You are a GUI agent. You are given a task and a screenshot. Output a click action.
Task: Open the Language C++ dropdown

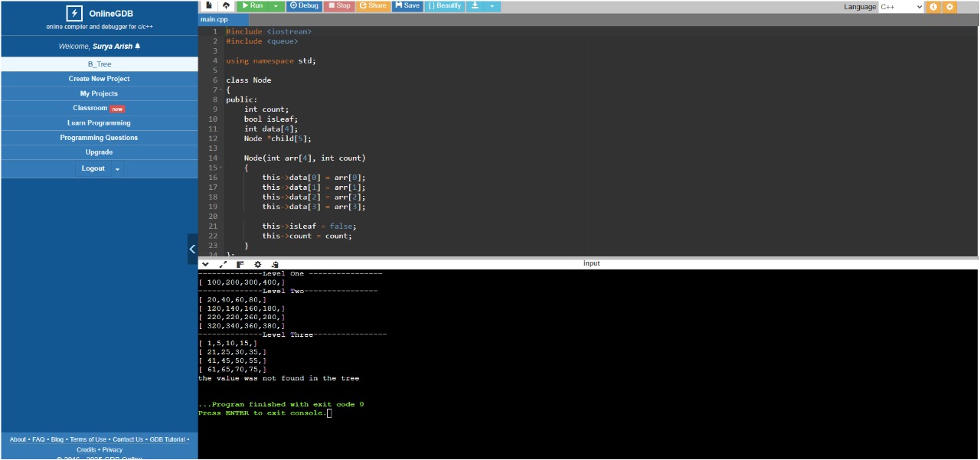coord(900,7)
